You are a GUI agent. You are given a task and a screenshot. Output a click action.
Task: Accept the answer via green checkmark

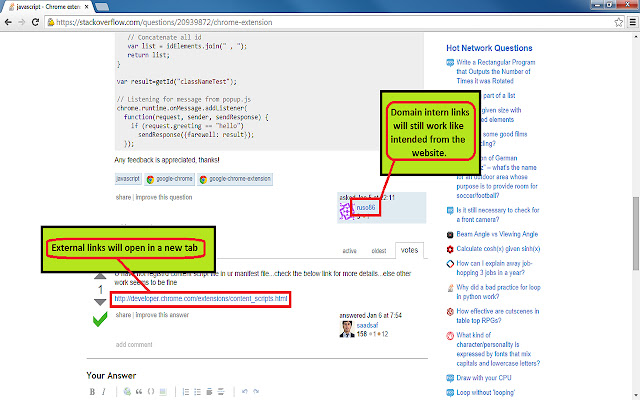click(100, 319)
